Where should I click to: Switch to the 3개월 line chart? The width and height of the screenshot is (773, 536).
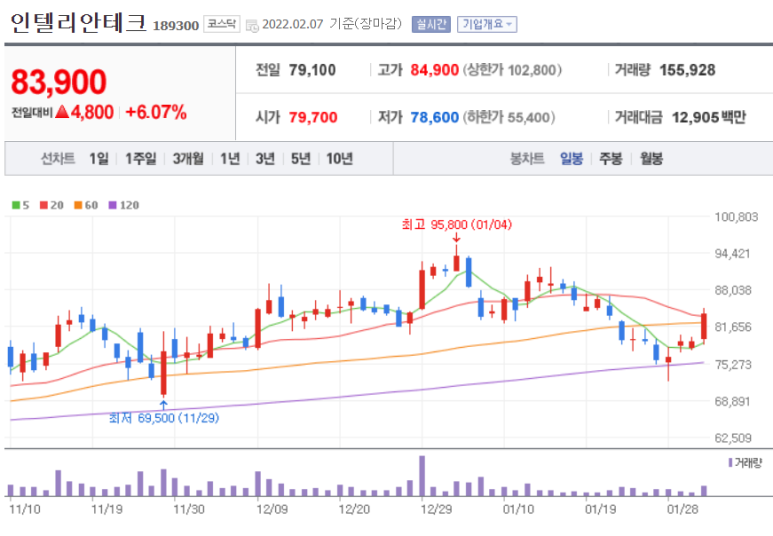[188, 159]
